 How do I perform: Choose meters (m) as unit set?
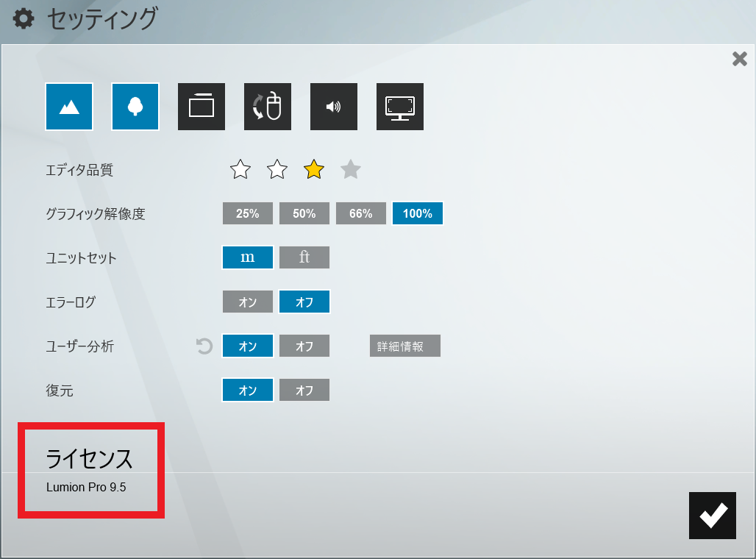coord(248,257)
